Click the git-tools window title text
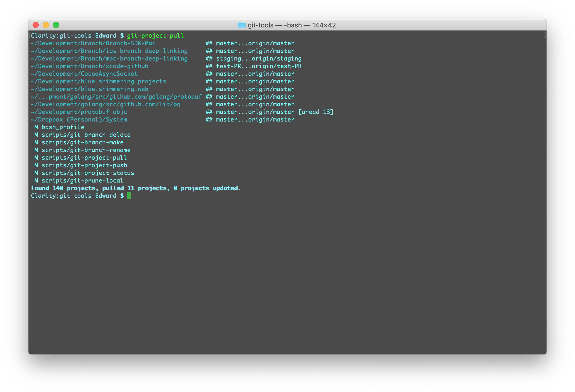Viewport: 575px width, 392px height. point(292,25)
